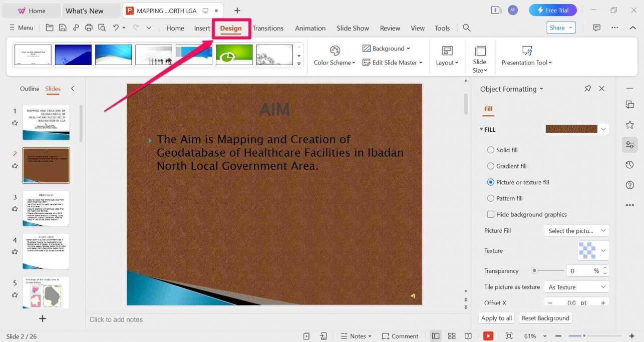Open the Outline tab in left pane

(30, 89)
